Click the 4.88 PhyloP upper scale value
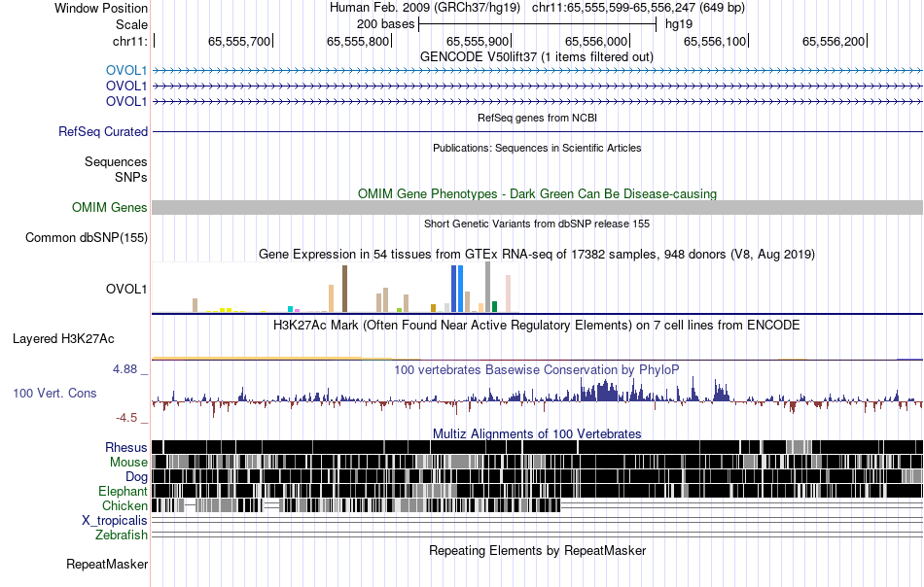This screenshot has height=587, width=924. point(124,369)
